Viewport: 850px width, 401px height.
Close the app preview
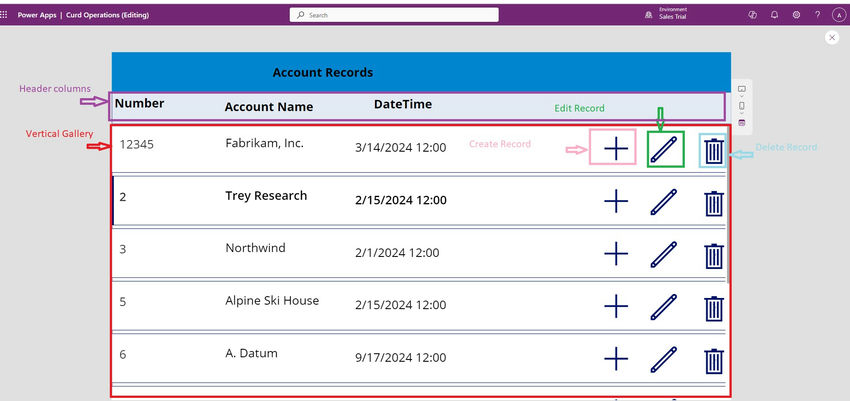(831, 37)
